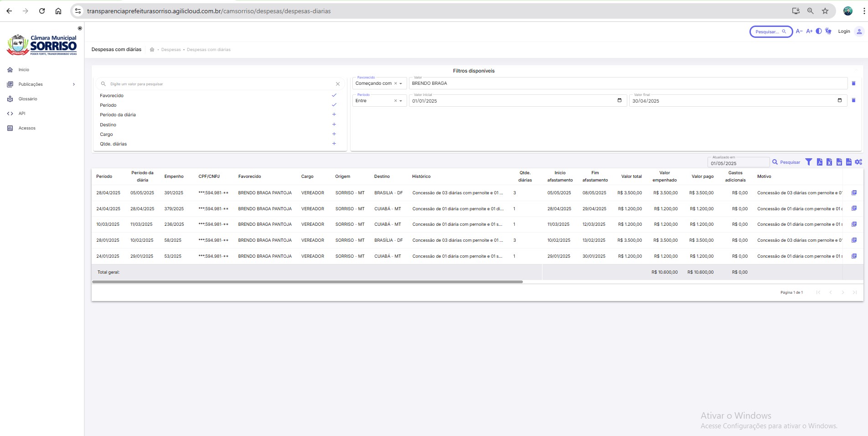This screenshot has height=436, width=868.
Task: Add the Destino filter
Action: point(334,125)
